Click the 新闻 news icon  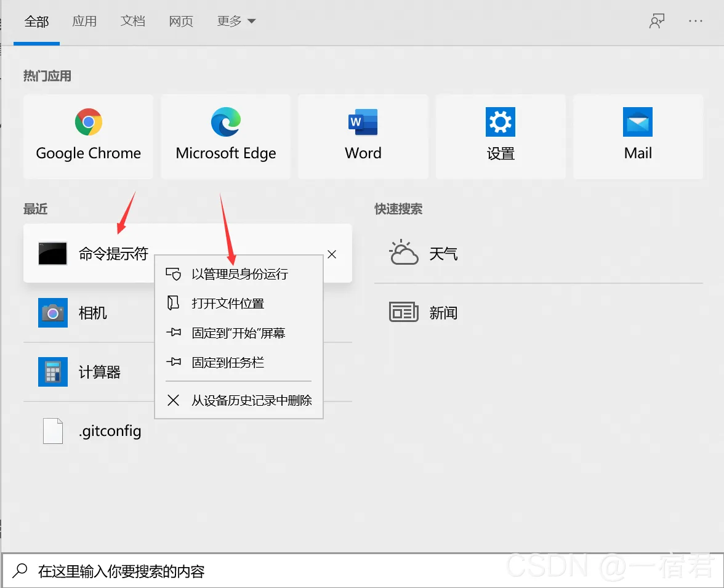tap(404, 312)
